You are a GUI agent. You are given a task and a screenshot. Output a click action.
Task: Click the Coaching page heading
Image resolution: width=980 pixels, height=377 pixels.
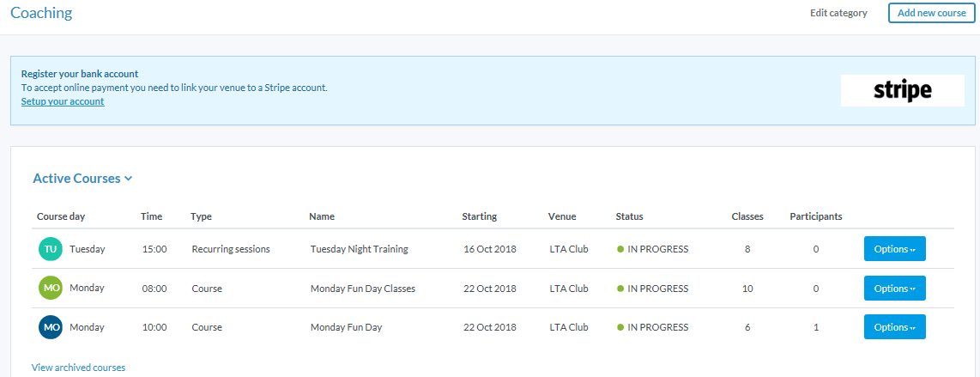pos(41,13)
